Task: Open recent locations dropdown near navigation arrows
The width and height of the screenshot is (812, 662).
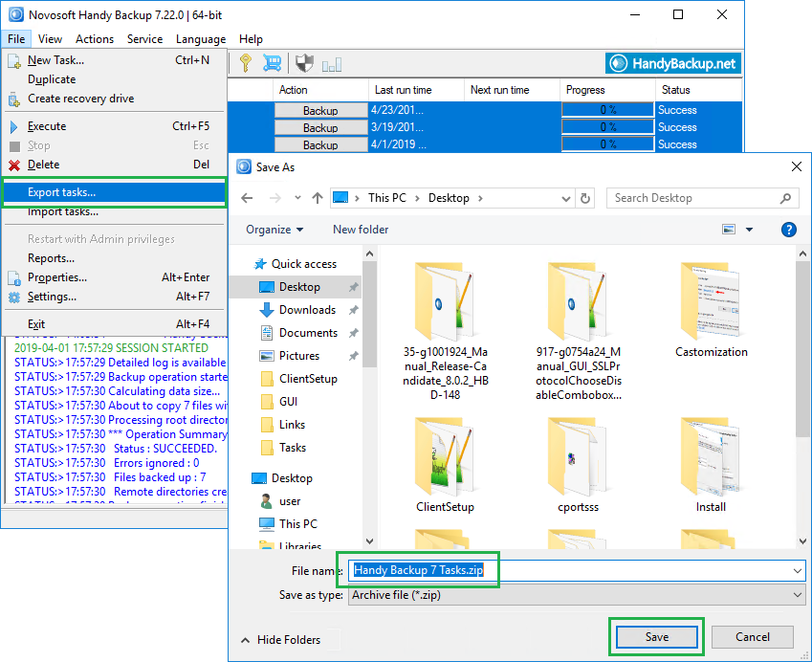Action: (x=297, y=198)
